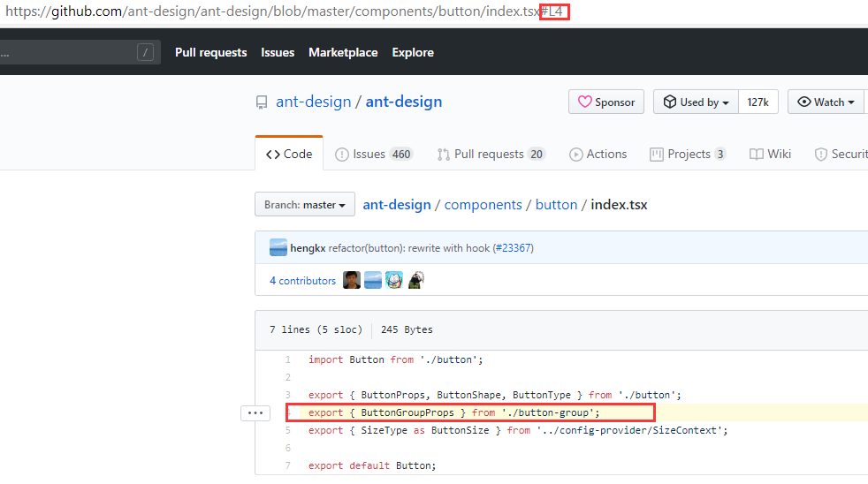Image resolution: width=868 pixels, height=484 pixels.
Task: Open the Projects tab
Action: click(x=688, y=154)
